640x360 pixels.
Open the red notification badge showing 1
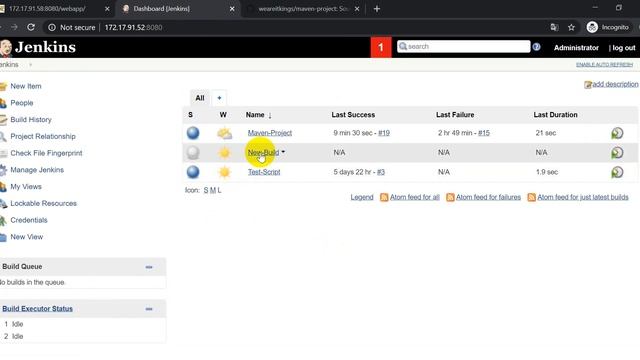(x=381, y=47)
